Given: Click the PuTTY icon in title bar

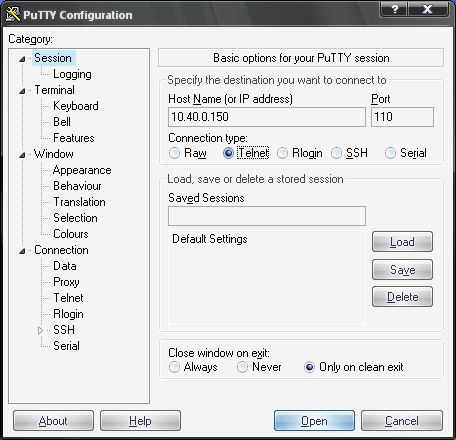Looking at the screenshot, I should 13,15.
